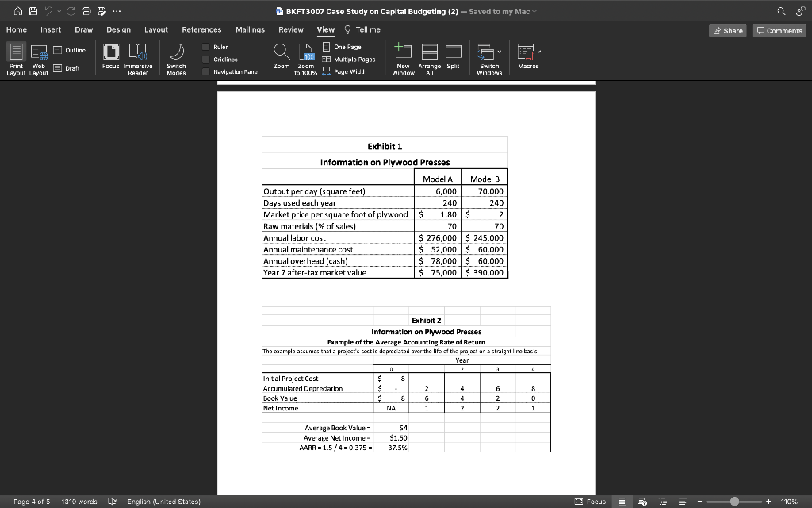Screen dimensions: 812x508
Task: Open the undo history dropdown arrow
Action: click(x=59, y=11)
